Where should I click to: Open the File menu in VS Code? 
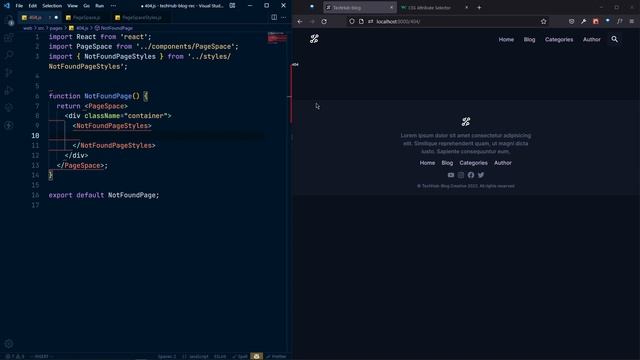tap(19, 6)
